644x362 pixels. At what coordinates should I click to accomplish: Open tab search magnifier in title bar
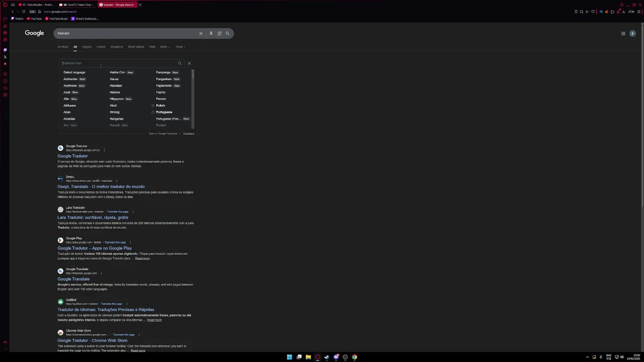point(622,5)
